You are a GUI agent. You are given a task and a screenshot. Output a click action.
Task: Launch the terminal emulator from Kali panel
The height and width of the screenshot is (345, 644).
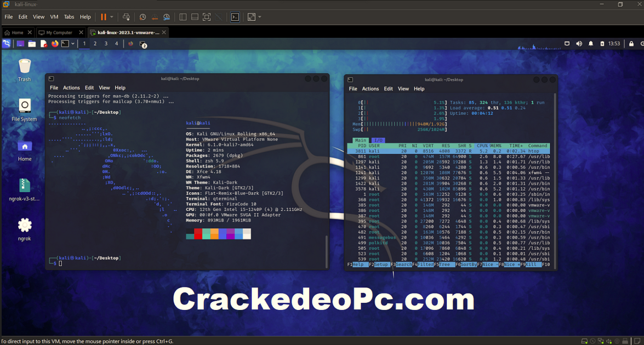(65, 43)
